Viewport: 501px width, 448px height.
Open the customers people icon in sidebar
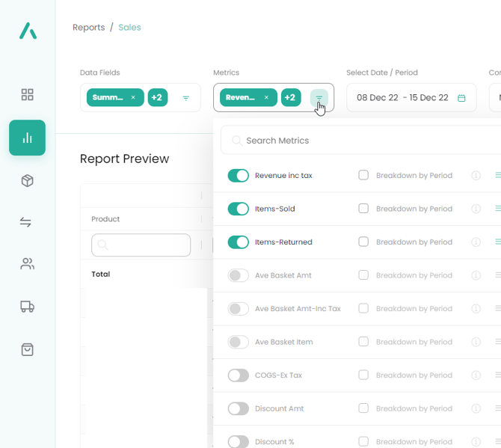[28, 264]
